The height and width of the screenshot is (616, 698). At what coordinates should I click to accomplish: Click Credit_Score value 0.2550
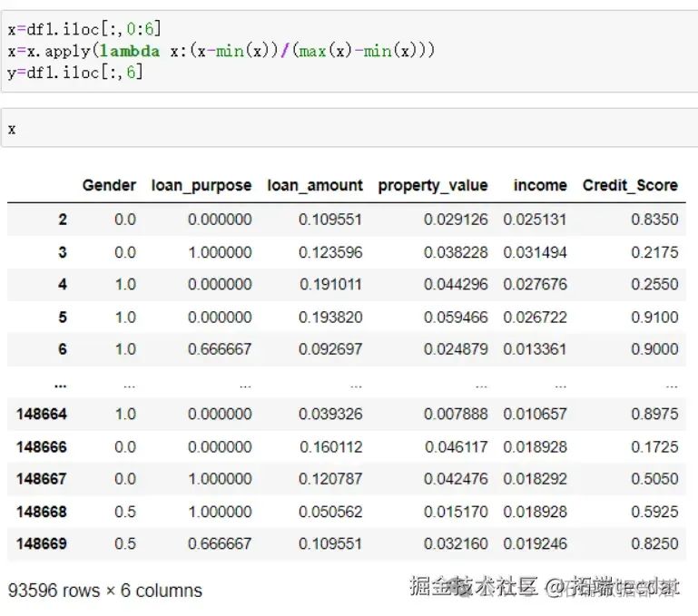(654, 284)
